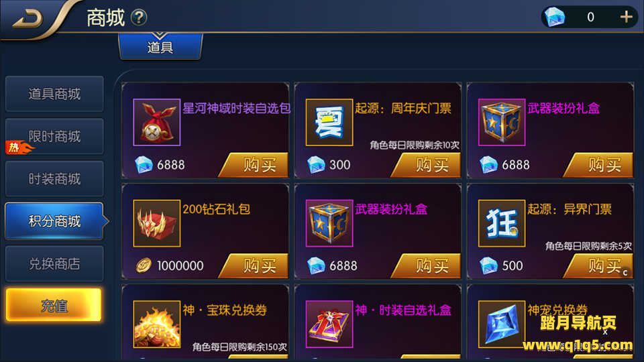
Task: Select the 起源：周年庆门票 ticket icon
Action: pyautogui.click(x=329, y=122)
